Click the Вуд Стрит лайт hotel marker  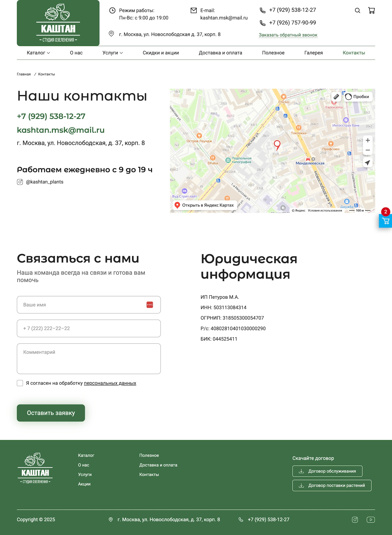click(185, 191)
